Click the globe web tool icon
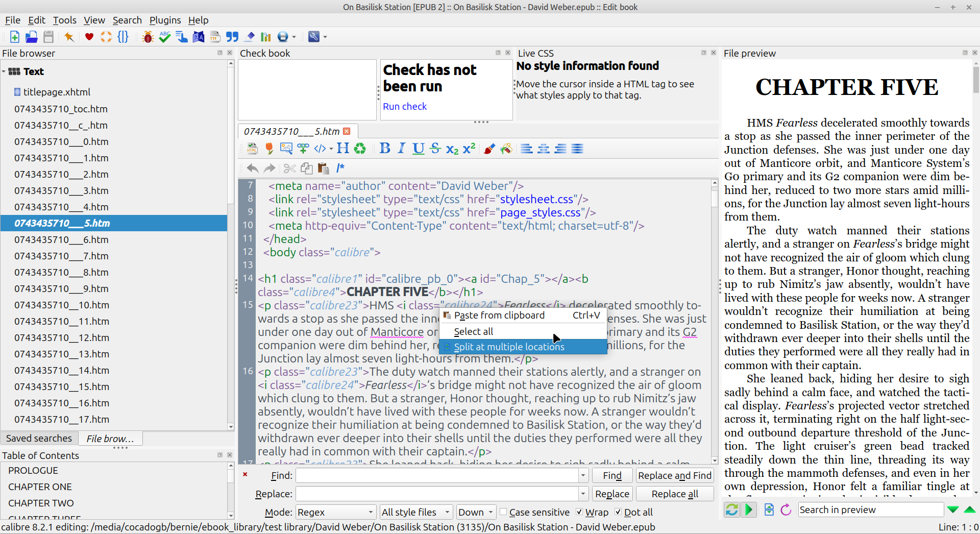This screenshot has width=980, height=534. [x=283, y=37]
